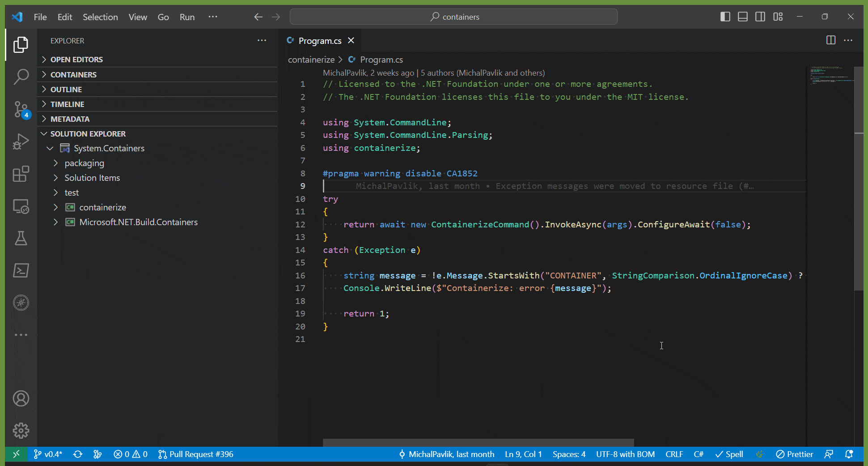Click the notifications bell in status bar
Viewport: 868px width, 466px height.
[x=850, y=454]
